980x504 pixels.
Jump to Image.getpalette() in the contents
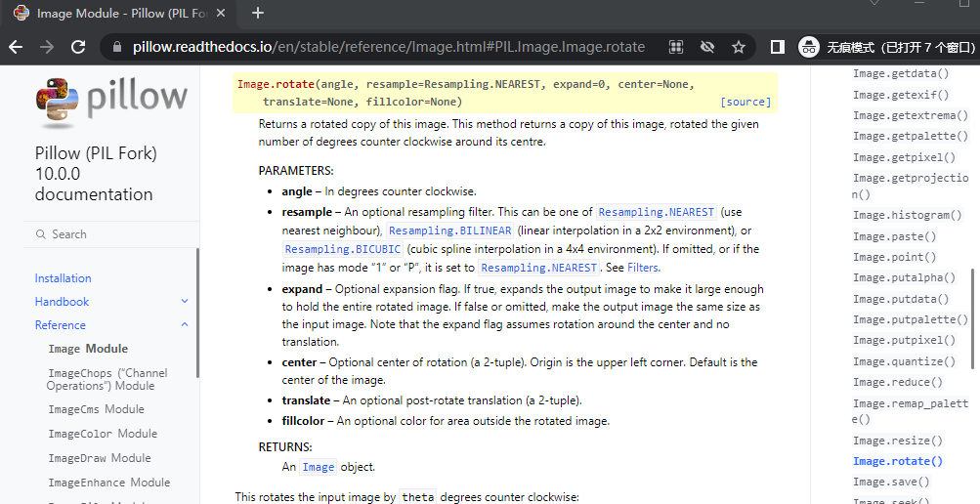(911, 136)
